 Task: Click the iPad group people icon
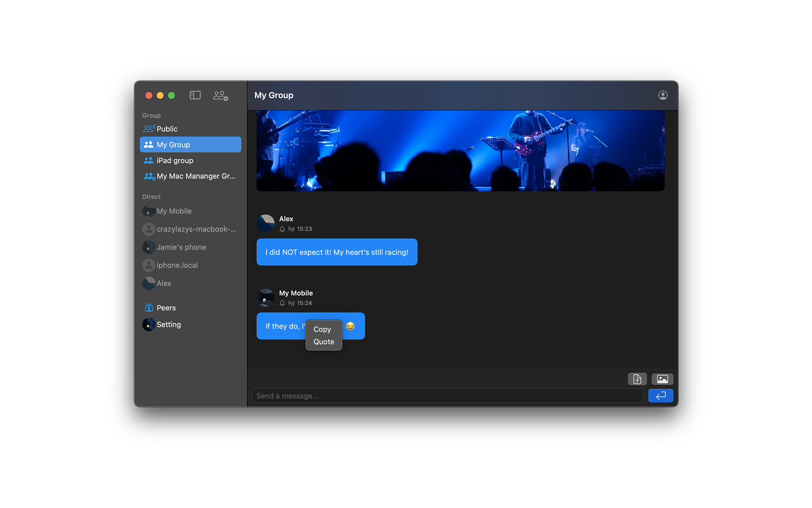point(149,160)
